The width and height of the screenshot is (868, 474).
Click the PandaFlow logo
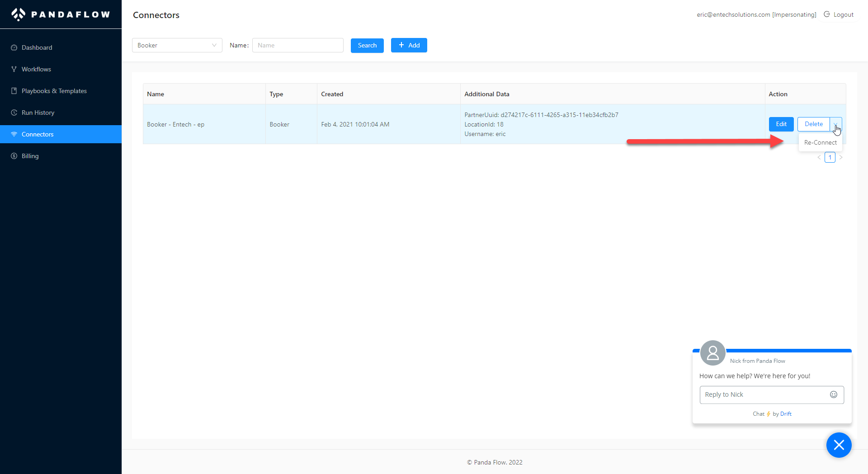pos(61,14)
